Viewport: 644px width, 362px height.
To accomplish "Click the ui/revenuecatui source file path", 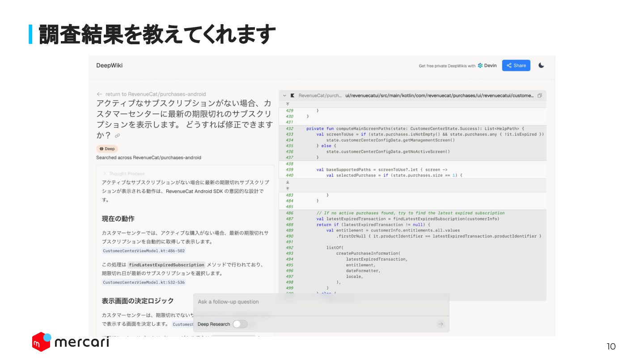I will pyautogui.click(x=439, y=95).
